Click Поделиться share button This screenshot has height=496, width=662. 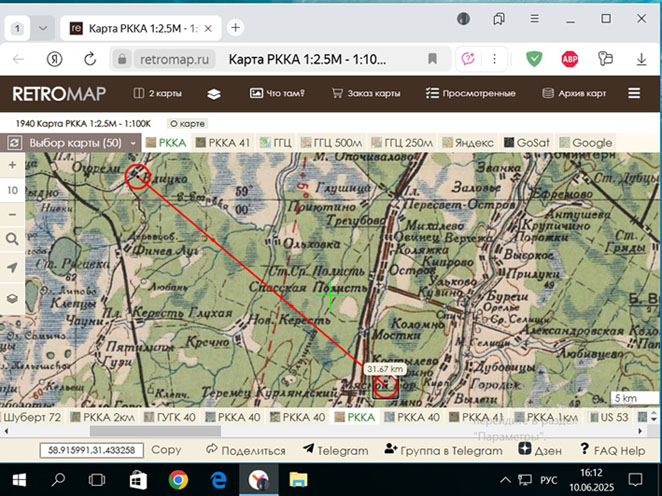pyautogui.click(x=246, y=450)
